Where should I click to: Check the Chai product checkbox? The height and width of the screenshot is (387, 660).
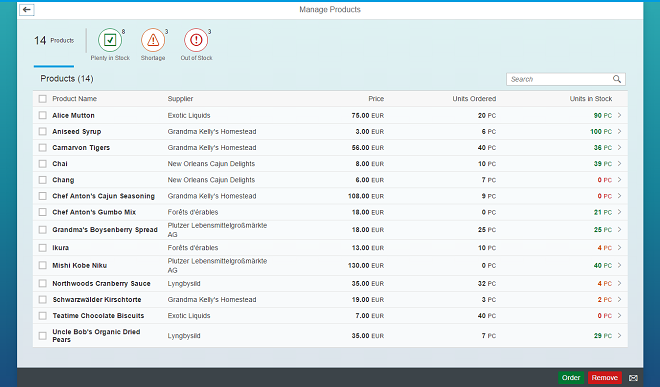click(43, 163)
